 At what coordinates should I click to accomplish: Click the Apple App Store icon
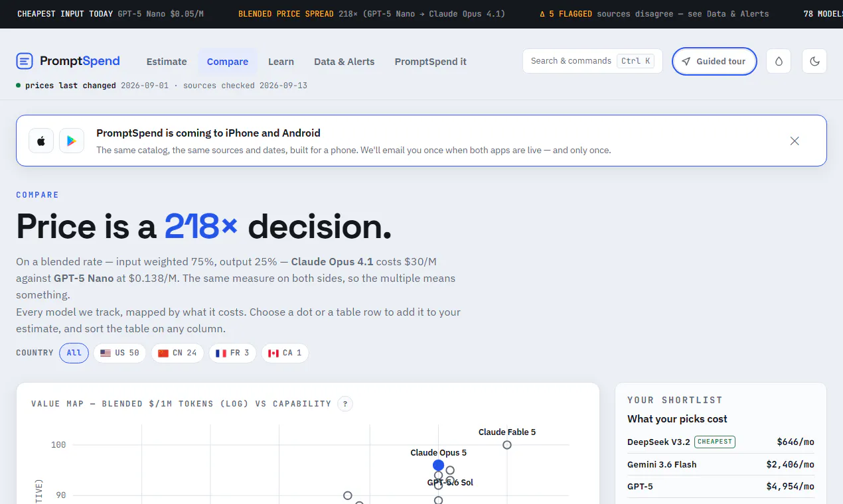click(x=41, y=141)
